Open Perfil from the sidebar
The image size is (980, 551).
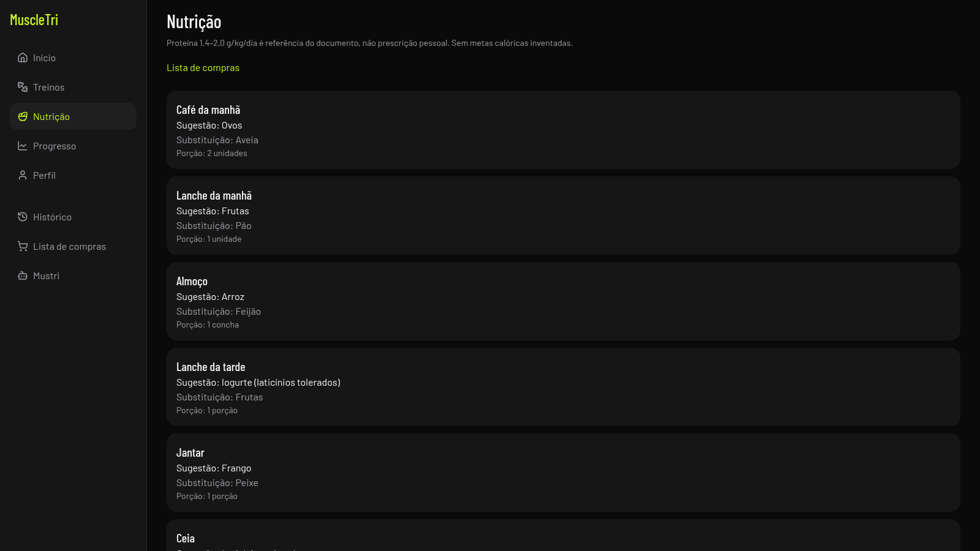(73, 175)
